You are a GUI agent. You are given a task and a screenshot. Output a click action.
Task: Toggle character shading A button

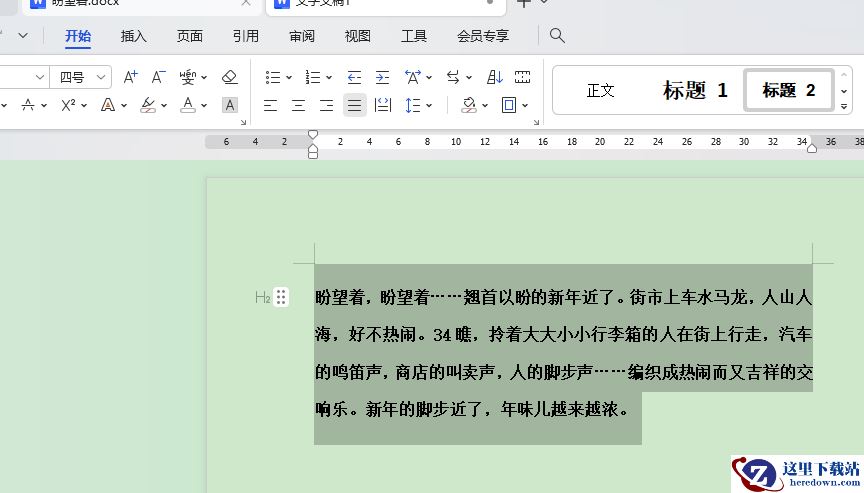click(x=230, y=105)
